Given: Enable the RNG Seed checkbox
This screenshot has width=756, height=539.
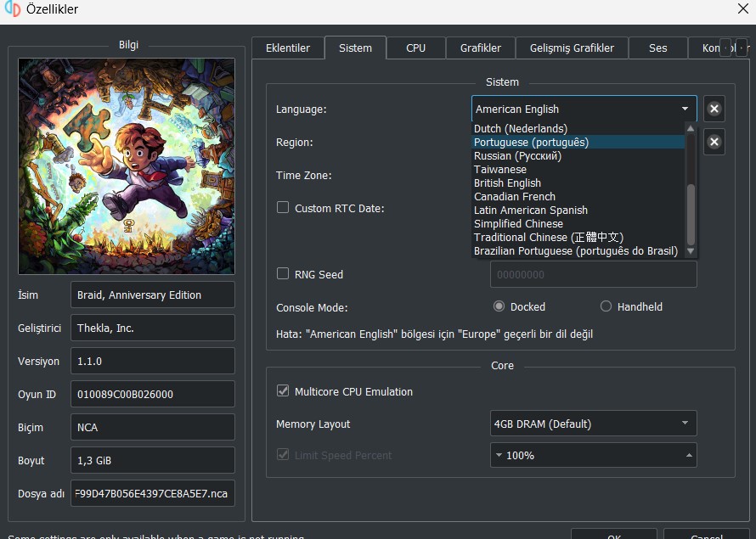Looking at the screenshot, I should [x=284, y=274].
